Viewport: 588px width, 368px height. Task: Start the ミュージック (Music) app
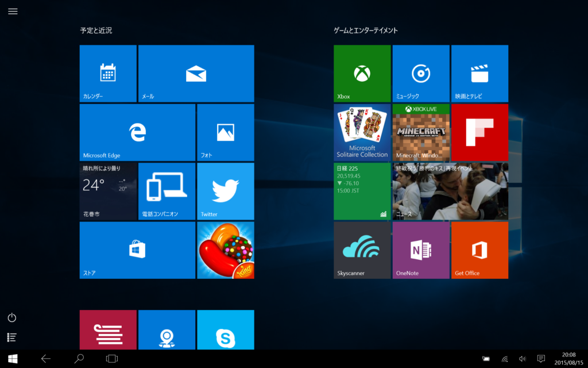click(421, 72)
